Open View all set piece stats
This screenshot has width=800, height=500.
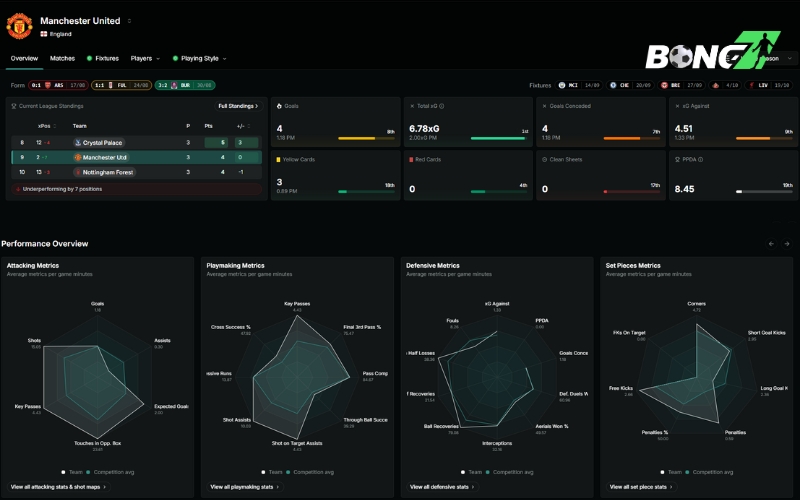[x=642, y=487]
